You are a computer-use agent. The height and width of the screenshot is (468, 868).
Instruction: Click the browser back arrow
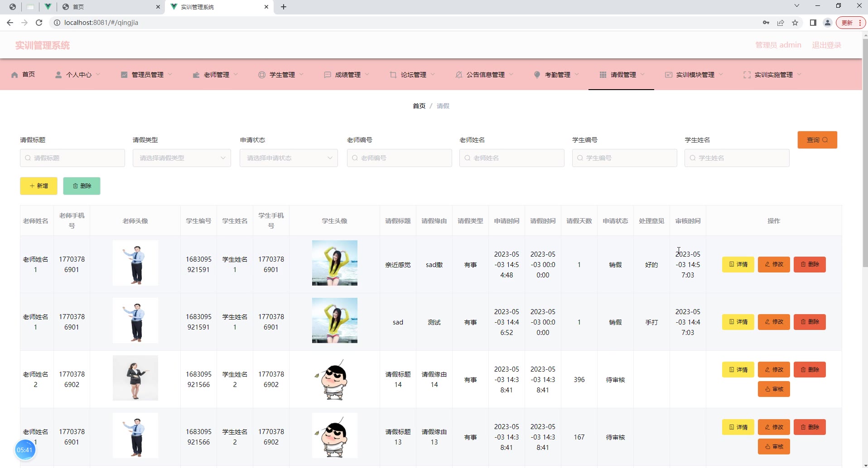tap(10, 23)
